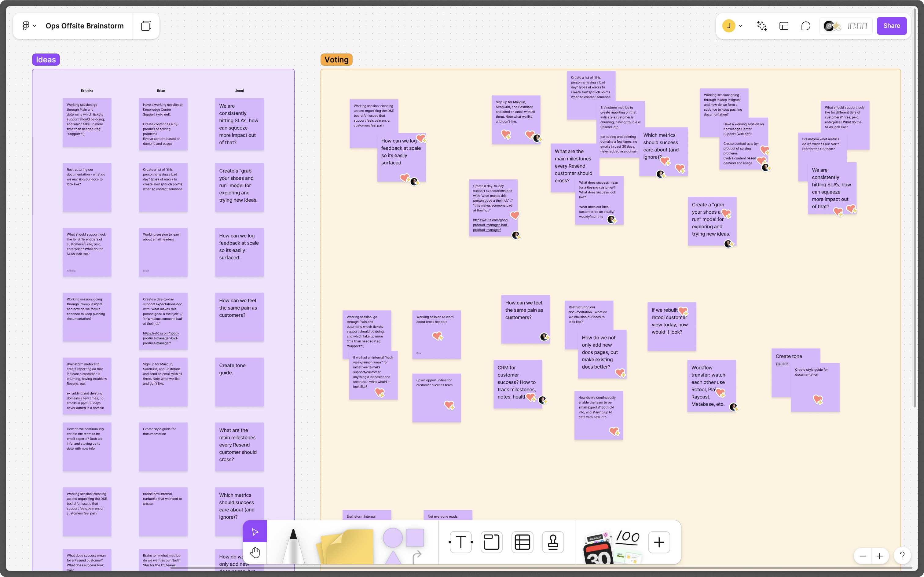
Task: Click the comments panel icon
Action: click(806, 26)
